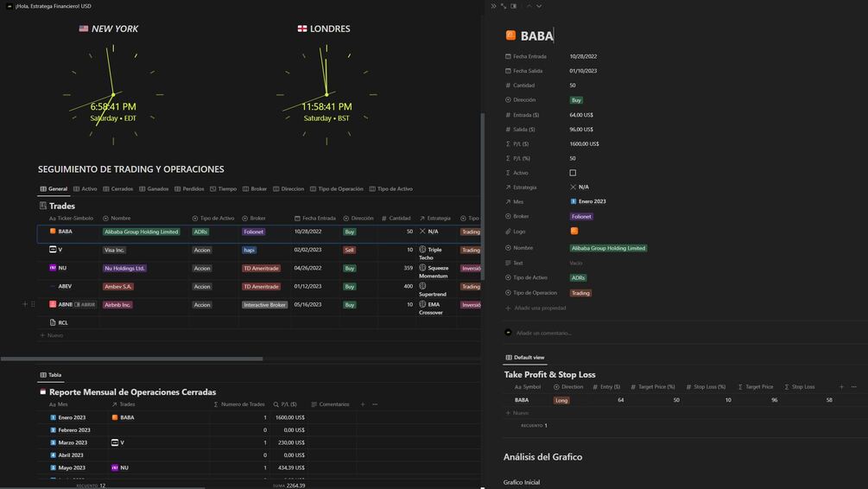The height and width of the screenshot is (489, 868).
Task: Switch the side peek view mode
Action: coord(514,6)
